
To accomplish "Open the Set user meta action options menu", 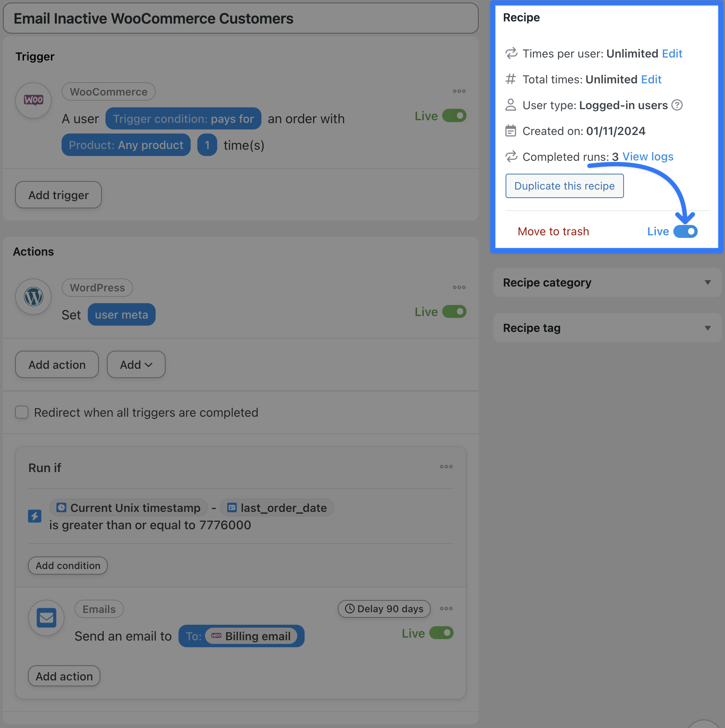I will point(459,288).
